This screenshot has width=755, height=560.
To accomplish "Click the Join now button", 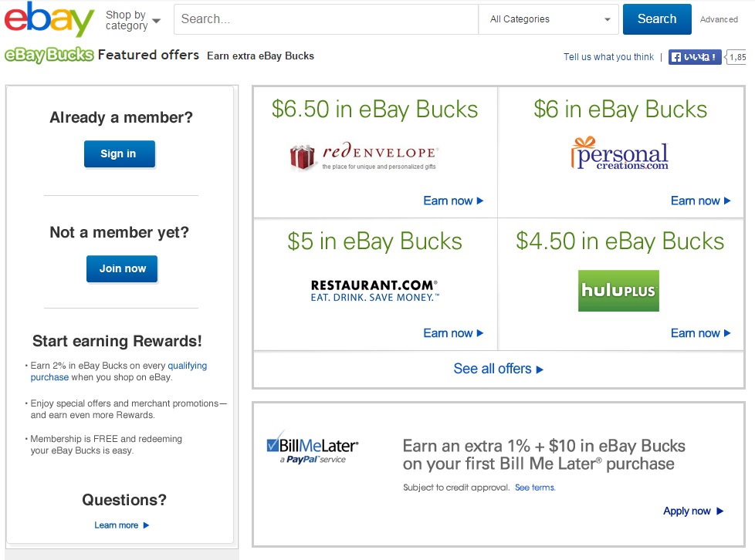I will pyautogui.click(x=122, y=269).
